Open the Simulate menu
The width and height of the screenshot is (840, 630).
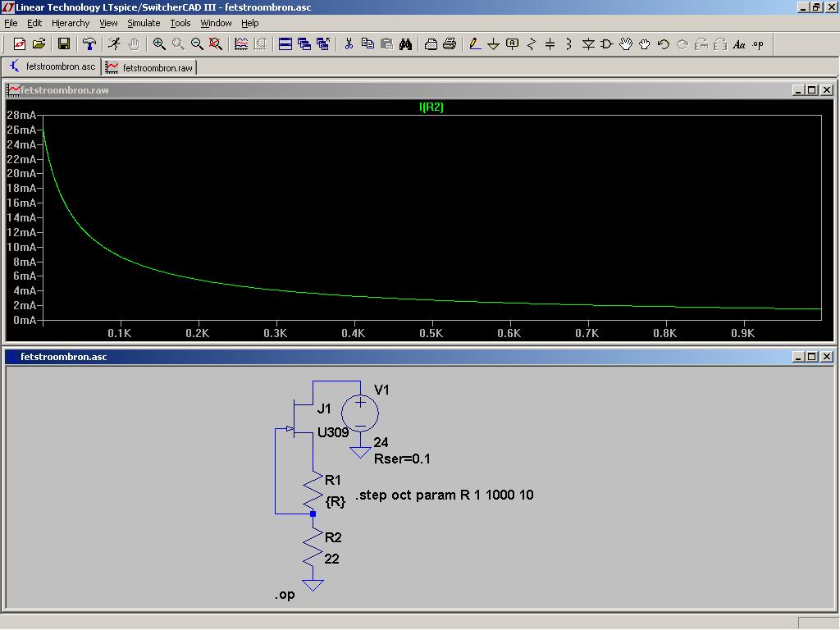[x=143, y=23]
